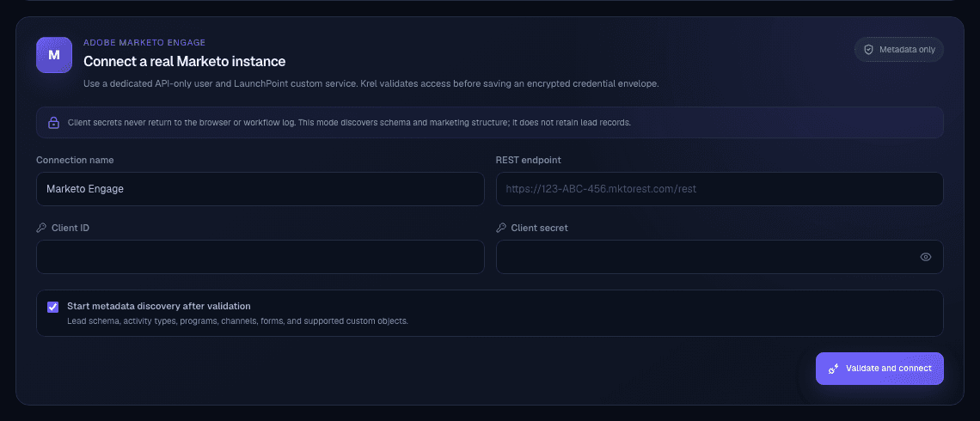Click the Client secrets never return notice text
Image resolution: width=980 pixels, height=421 pixels.
pos(349,122)
